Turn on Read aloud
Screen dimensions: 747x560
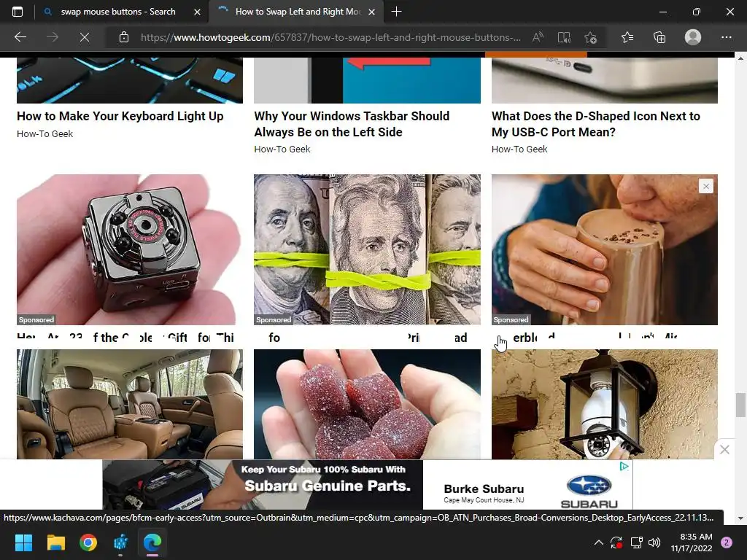[538, 37]
